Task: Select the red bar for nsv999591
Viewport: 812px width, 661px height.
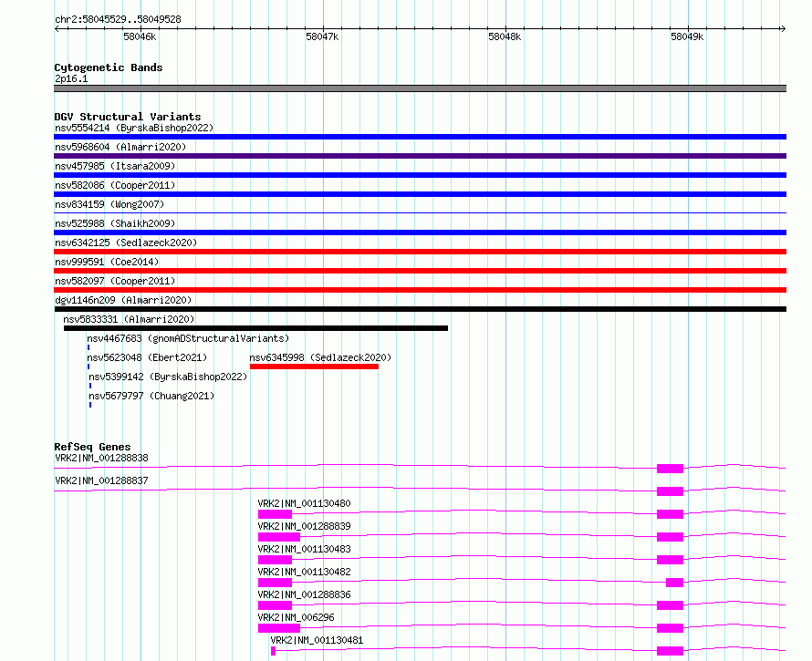Action: tap(420, 271)
